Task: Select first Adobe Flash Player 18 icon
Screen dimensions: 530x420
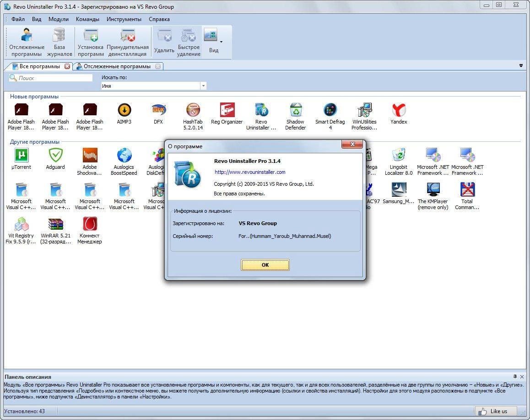Action: (x=21, y=117)
